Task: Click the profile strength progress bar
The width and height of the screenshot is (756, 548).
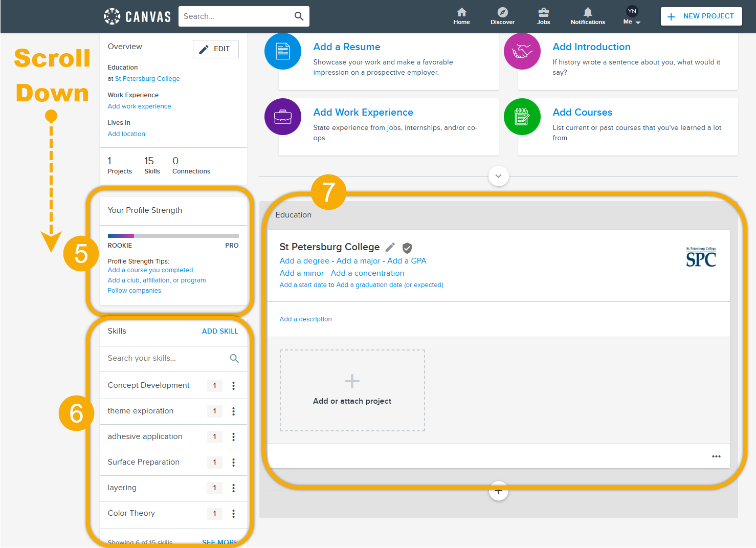Action: 173,236
